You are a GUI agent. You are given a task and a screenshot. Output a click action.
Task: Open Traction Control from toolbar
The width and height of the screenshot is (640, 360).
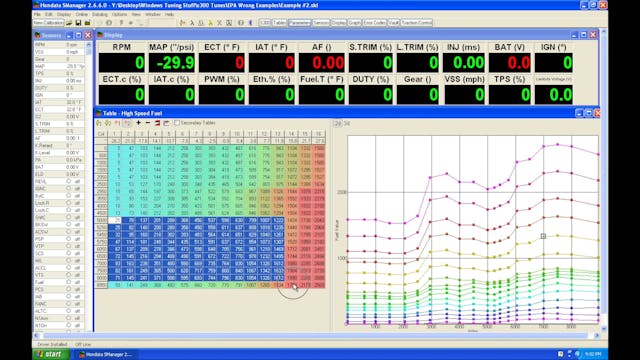tap(416, 23)
